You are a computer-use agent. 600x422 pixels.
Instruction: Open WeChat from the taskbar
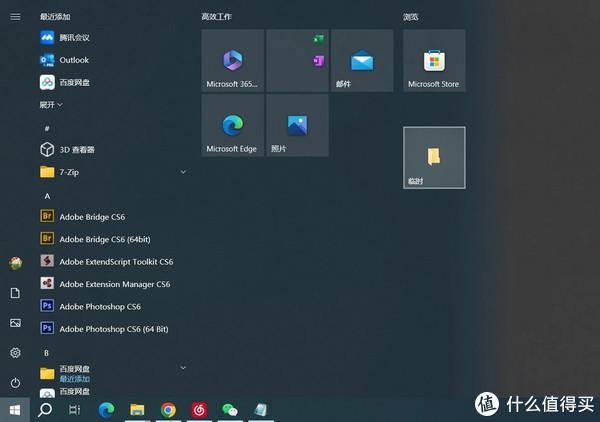pyautogui.click(x=230, y=410)
